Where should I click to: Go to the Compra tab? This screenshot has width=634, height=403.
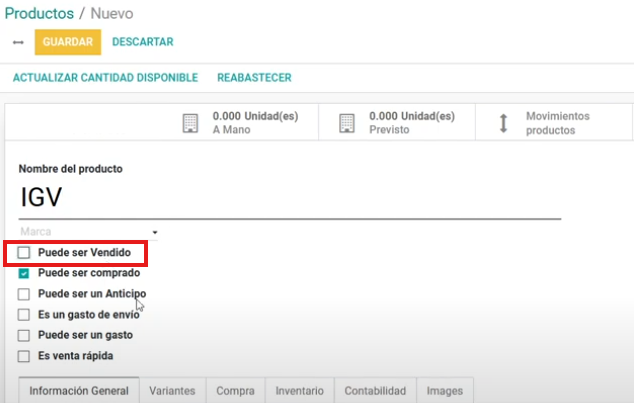235,390
